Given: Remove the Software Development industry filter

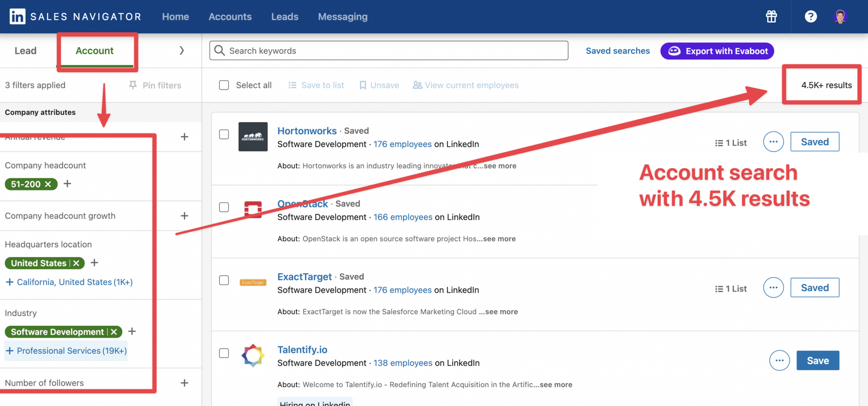Looking at the screenshot, I should [114, 332].
